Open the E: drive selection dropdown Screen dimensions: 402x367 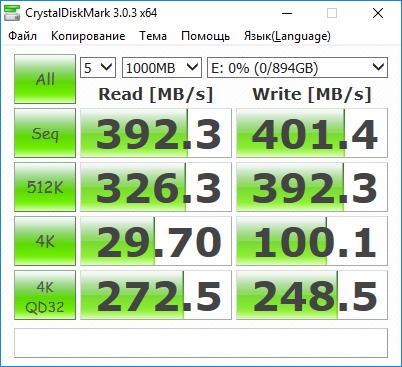pyautogui.click(x=297, y=68)
